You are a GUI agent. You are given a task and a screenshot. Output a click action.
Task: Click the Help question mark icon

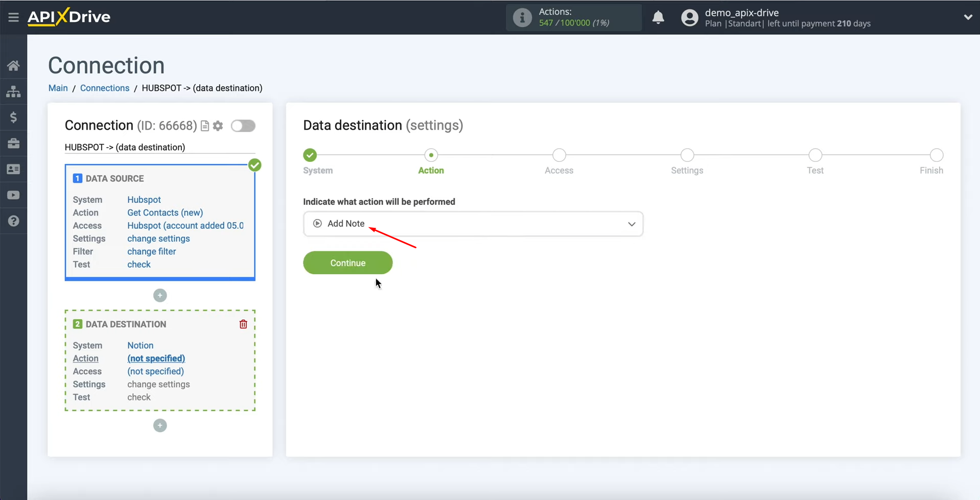pyautogui.click(x=13, y=221)
